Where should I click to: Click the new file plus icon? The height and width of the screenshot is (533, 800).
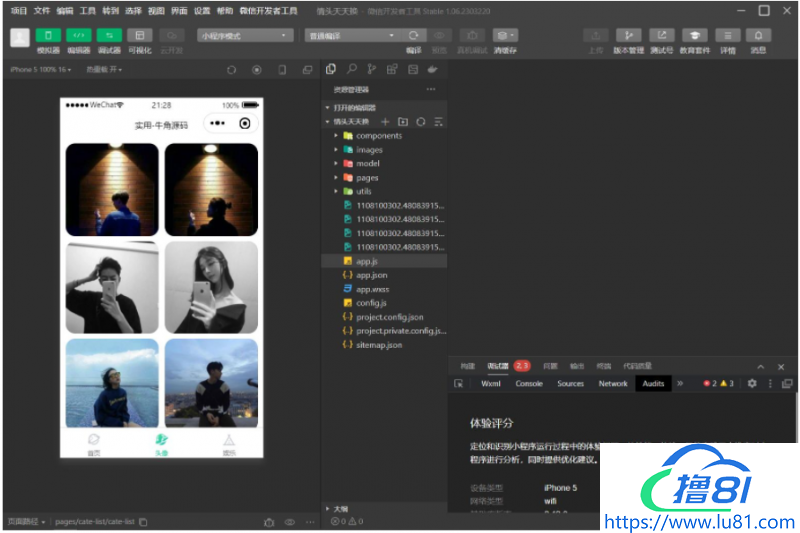pyautogui.click(x=386, y=121)
